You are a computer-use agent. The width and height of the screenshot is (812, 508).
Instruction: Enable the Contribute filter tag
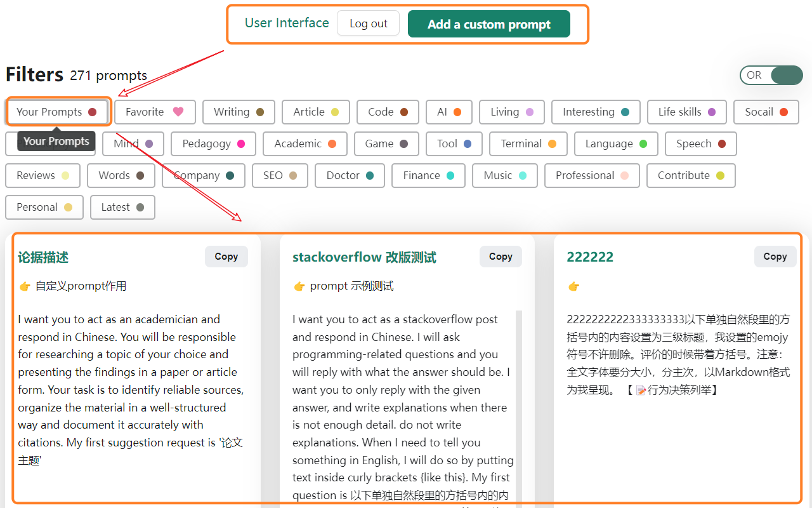click(x=691, y=175)
